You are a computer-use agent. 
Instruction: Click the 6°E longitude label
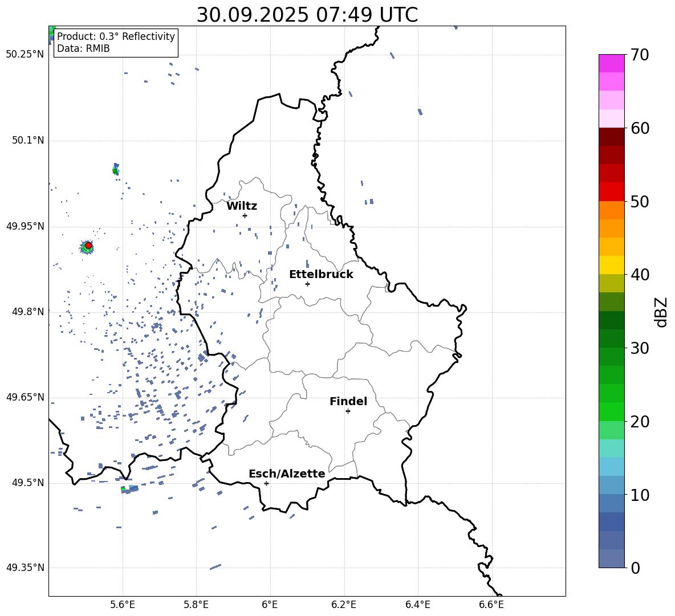(270, 605)
